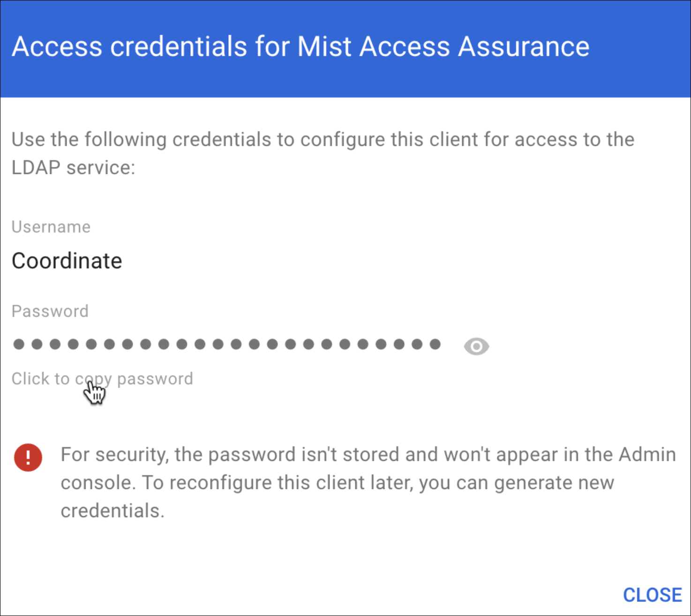This screenshot has width=691, height=616.
Task: Click the "LDAP service:" text
Action: 74,168
